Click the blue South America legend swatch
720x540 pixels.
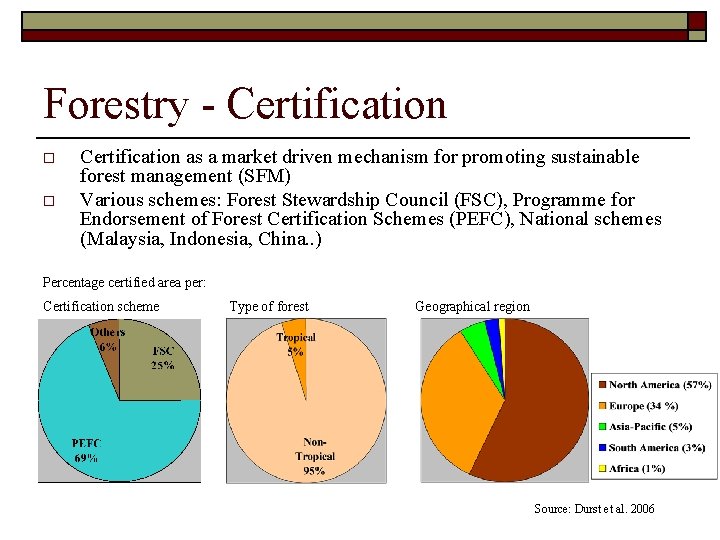(x=602, y=447)
